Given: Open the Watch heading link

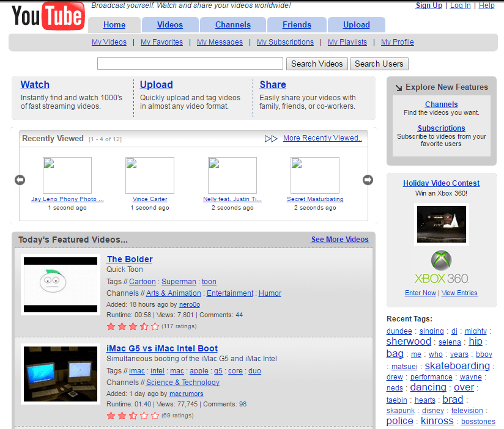Looking at the screenshot, I should [x=35, y=84].
